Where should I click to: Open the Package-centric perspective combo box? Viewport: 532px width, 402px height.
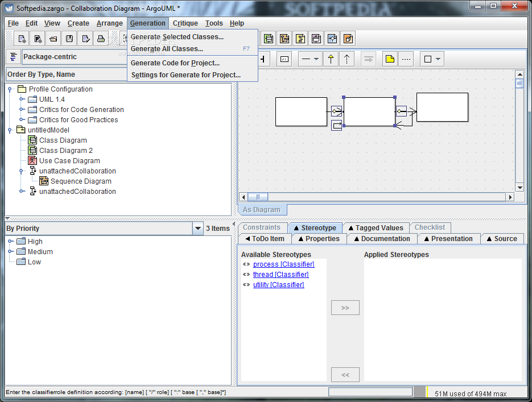tap(75, 57)
